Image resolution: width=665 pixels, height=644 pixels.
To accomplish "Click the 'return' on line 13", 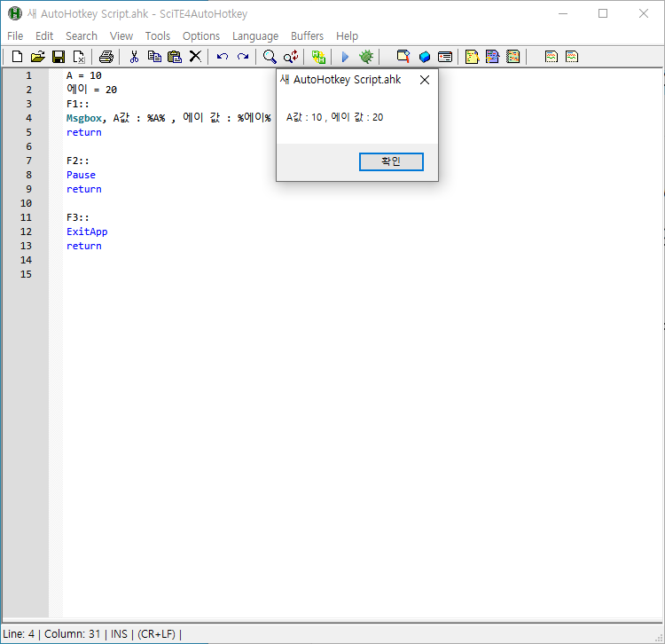I will (84, 246).
